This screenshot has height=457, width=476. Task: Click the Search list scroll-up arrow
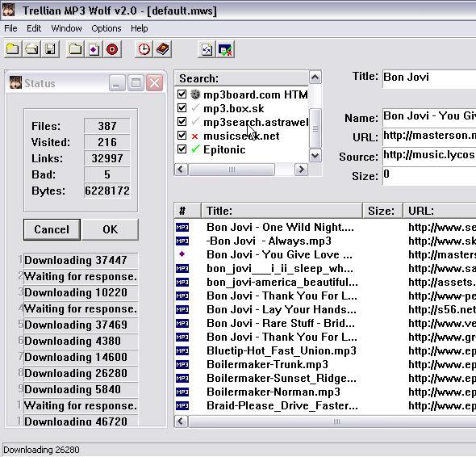(315, 78)
